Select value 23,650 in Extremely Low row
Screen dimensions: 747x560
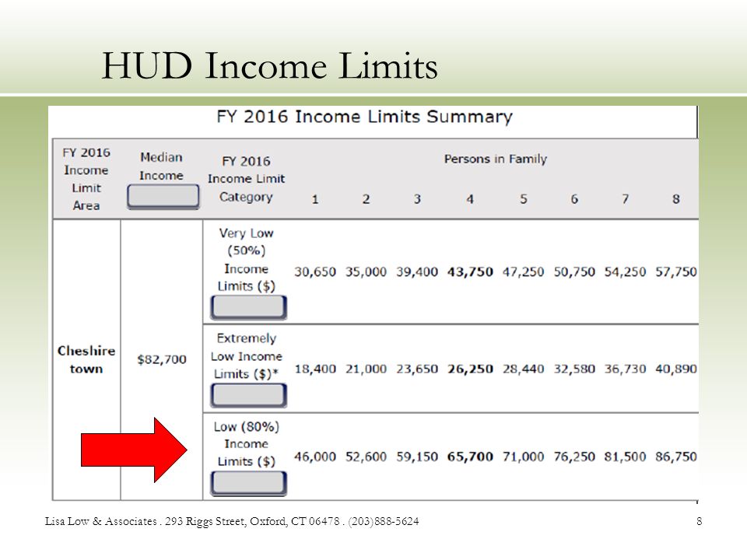tap(417, 369)
